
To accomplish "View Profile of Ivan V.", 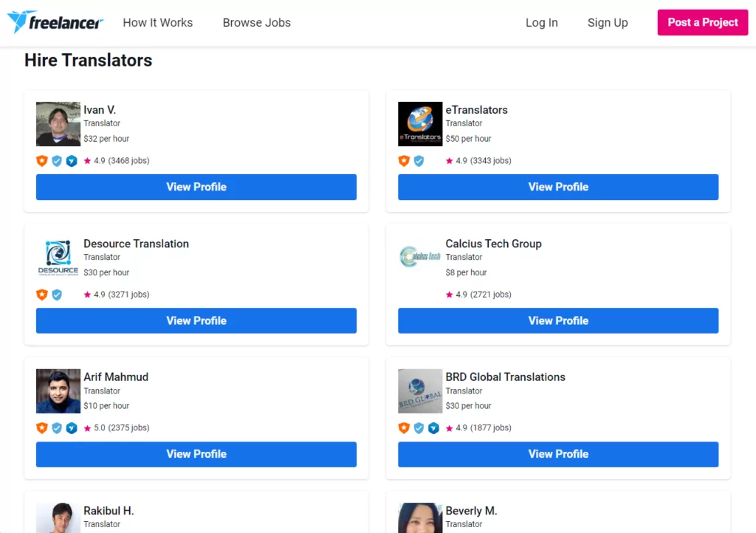I will pos(196,187).
